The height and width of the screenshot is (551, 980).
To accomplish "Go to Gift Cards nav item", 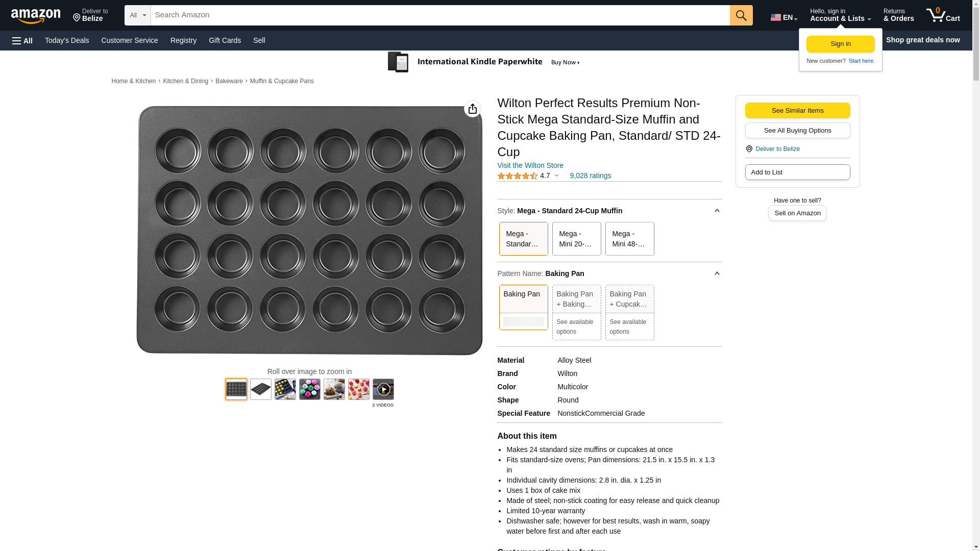I will click(225, 40).
